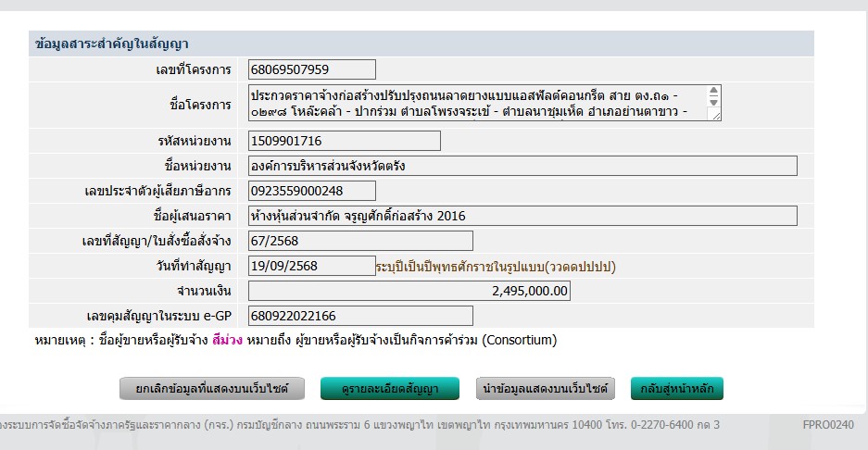Click label รหัสหน่วยงาน

click(x=194, y=141)
